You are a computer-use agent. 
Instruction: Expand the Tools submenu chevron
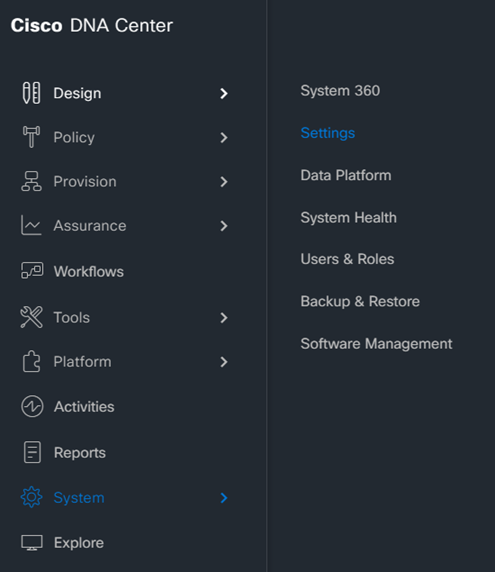click(224, 318)
